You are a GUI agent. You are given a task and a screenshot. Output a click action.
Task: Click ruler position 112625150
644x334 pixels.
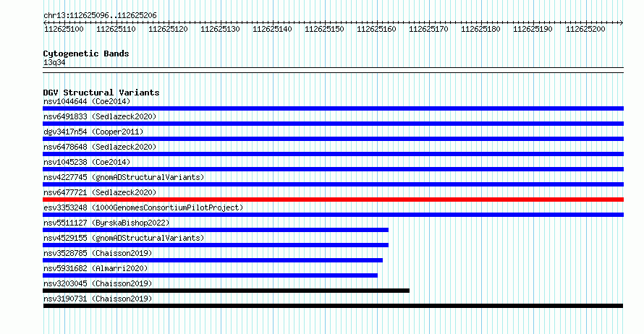pyautogui.click(x=324, y=29)
